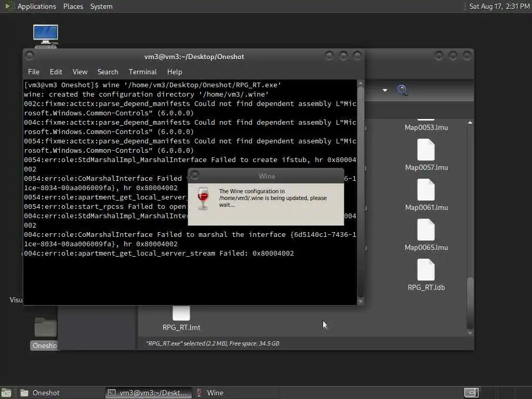Click status text "RPG_RT.exe" selected

click(x=212, y=343)
